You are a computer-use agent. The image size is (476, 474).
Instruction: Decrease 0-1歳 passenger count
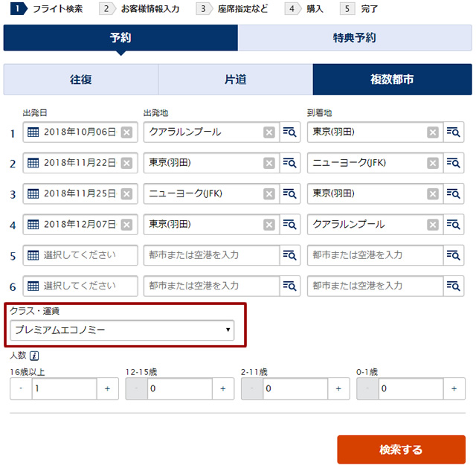[x=367, y=388]
